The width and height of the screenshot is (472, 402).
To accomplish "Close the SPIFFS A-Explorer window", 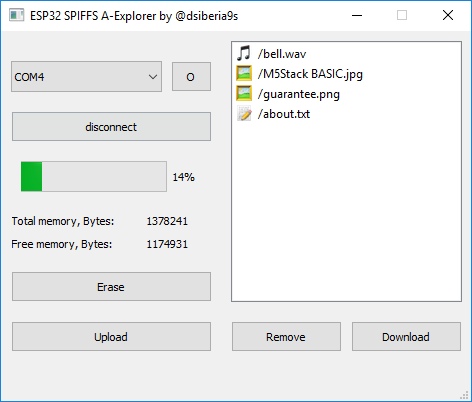I will [448, 15].
